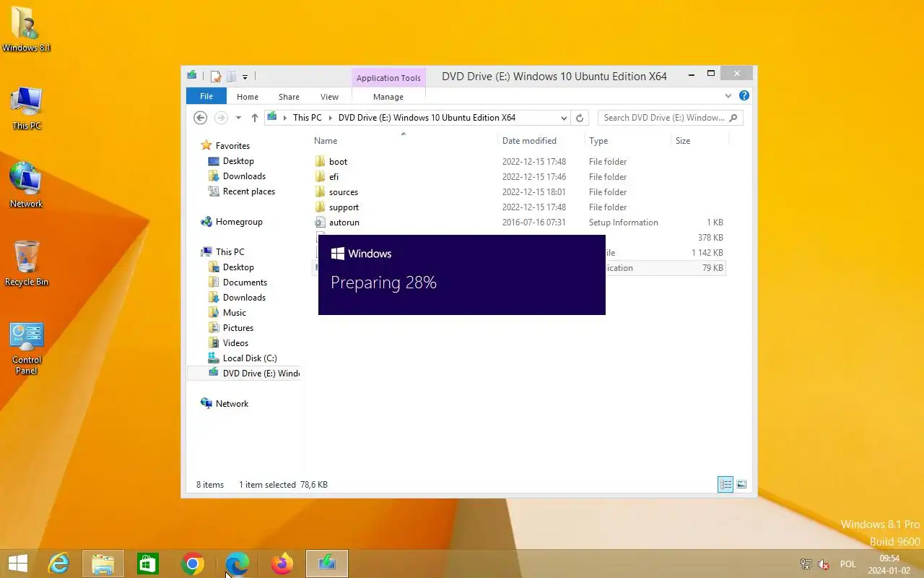The height and width of the screenshot is (578, 924).
Task: Expand the ribbon using the chevron
Action: click(728, 95)
